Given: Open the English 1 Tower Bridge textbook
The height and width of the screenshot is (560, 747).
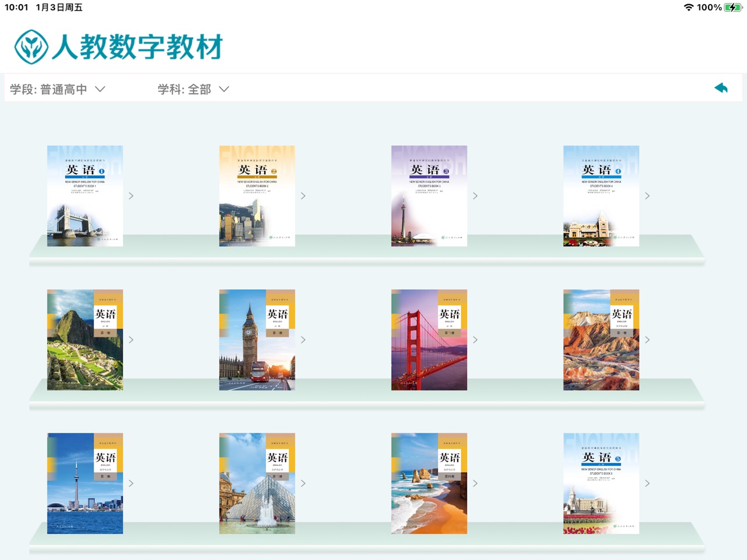Looking at the screenshot, I should click(85, 196).
